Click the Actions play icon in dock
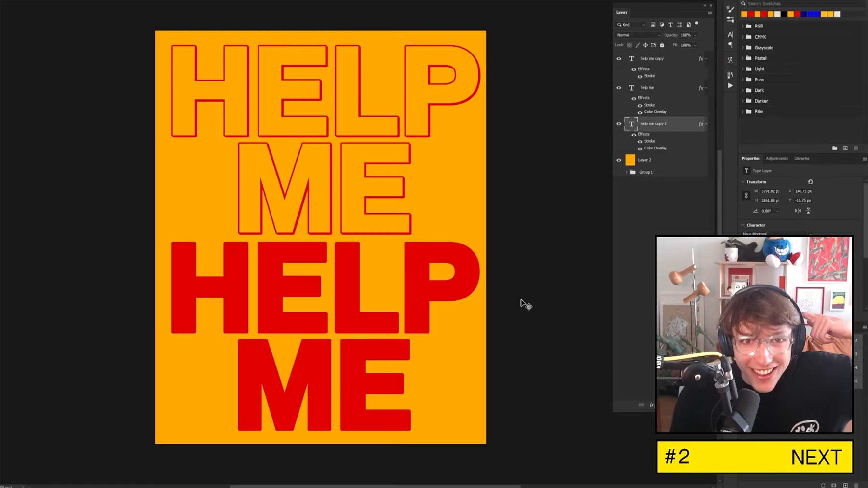868x488 pixels. point(730,85)
